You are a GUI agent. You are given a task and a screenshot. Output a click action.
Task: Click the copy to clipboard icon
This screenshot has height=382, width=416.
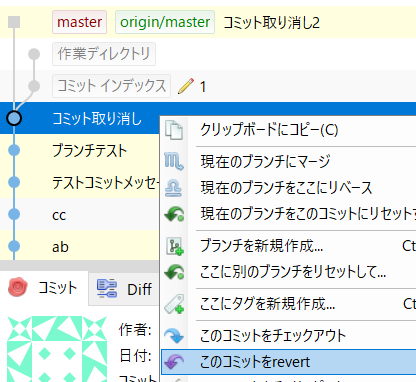pyautogui.click(x=174, y=130)
